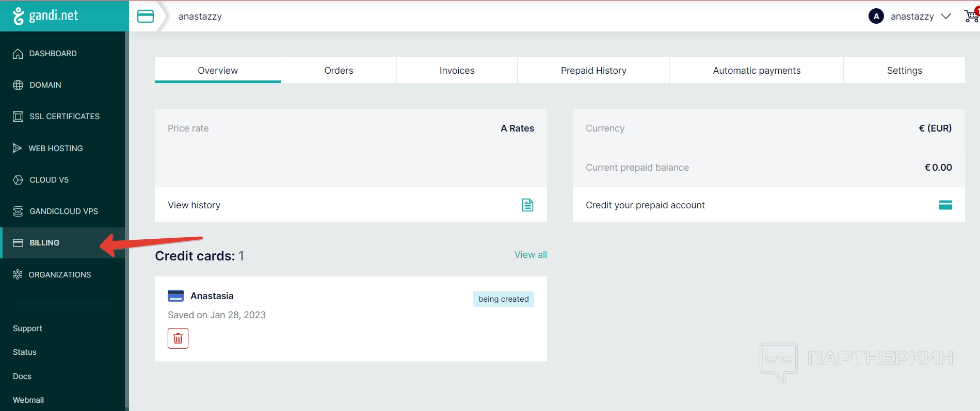Click the gandi.net logo

pyautogui.click(x=45, y=16)
